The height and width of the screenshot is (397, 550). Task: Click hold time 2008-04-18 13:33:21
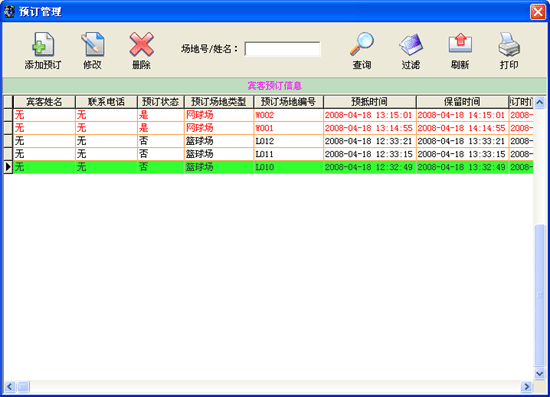point(462,141)
